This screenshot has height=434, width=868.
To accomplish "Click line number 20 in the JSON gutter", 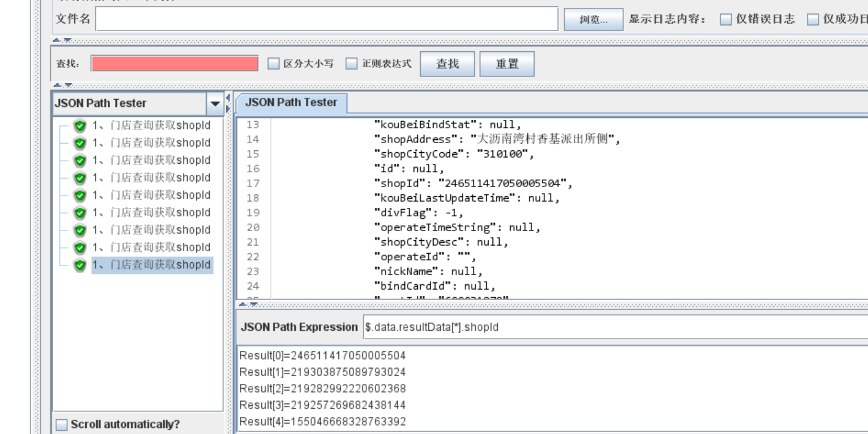I will (253, 227).
